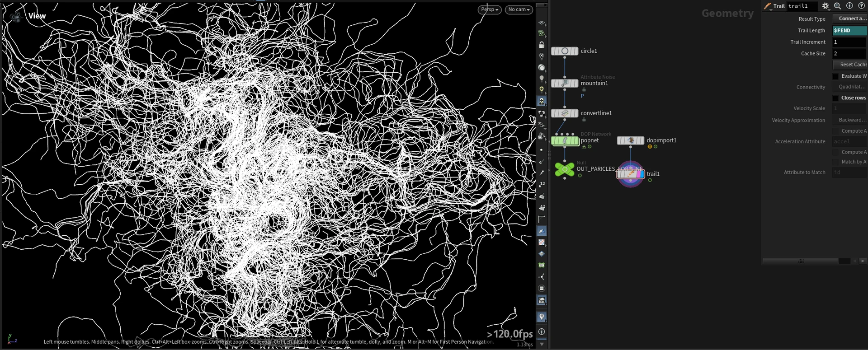The height and width of the screenshot is (350, 868).
Task: Click the parameter search magnifier icon
Action: (x=837, y=6)
